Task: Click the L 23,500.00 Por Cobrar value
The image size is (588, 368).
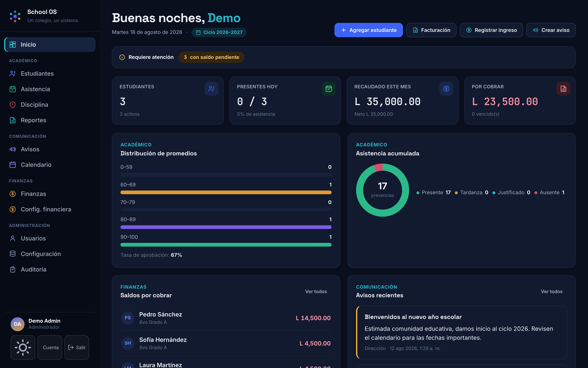Action: (x=505, y=101)
